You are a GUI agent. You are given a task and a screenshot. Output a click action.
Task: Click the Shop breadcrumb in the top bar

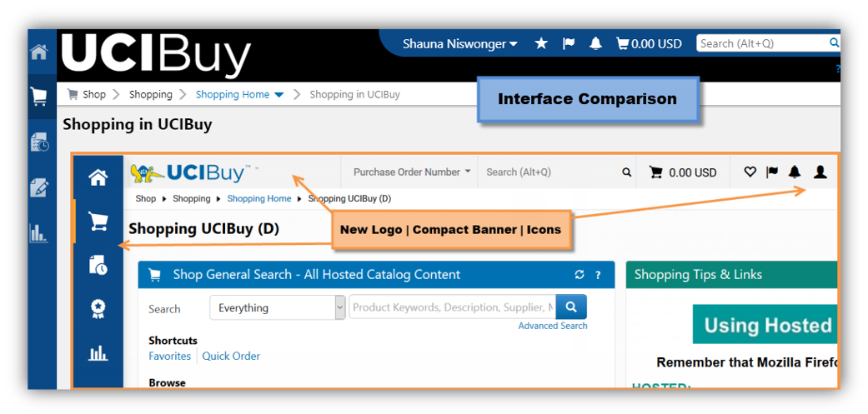(x=93, y=94)
